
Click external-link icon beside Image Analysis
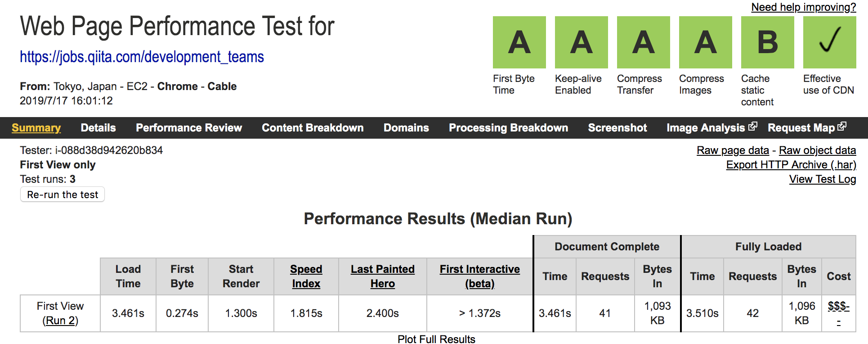click(x=752, y=127)
